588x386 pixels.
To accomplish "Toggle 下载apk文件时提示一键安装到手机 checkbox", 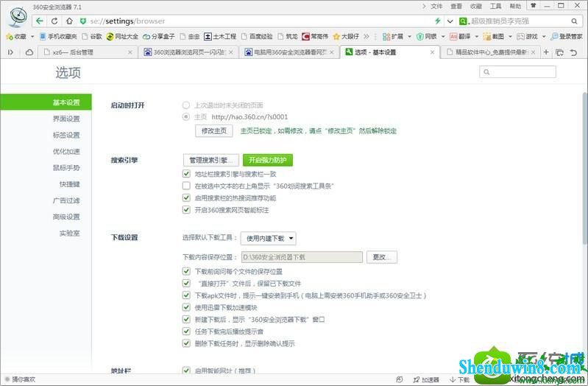I will pos(186,295).
